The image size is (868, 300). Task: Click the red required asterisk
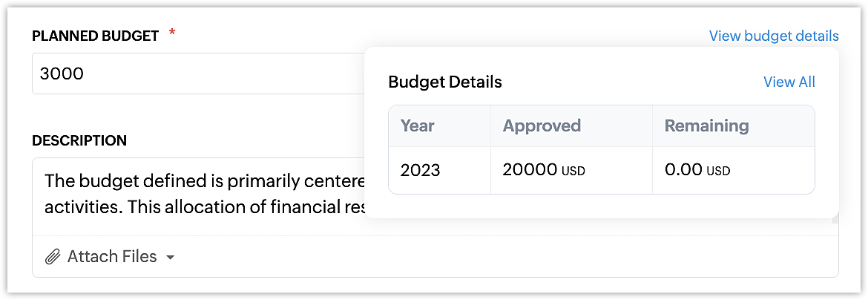pyautogui.click(x=172, y=33)
